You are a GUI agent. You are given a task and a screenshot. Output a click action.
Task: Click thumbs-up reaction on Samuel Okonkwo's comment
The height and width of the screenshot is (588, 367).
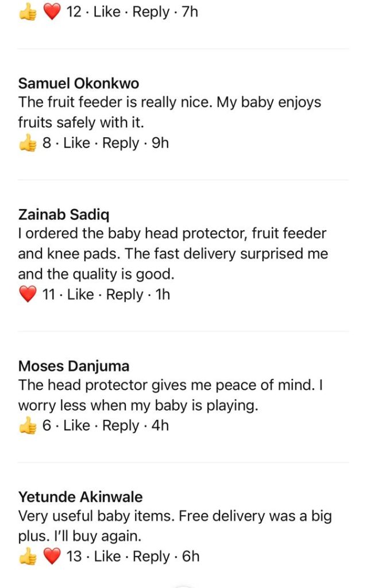tap(27, 144)
